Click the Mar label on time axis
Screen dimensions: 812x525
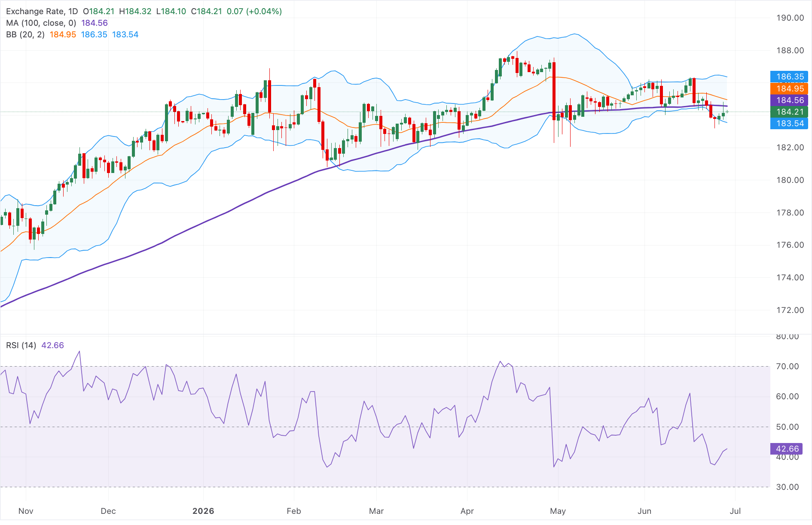tap(376, 511)
